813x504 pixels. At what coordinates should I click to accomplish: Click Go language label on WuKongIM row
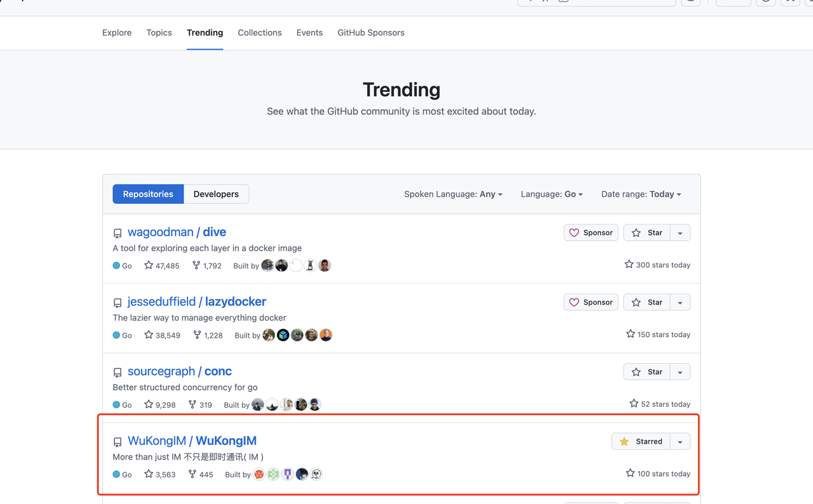123,475
